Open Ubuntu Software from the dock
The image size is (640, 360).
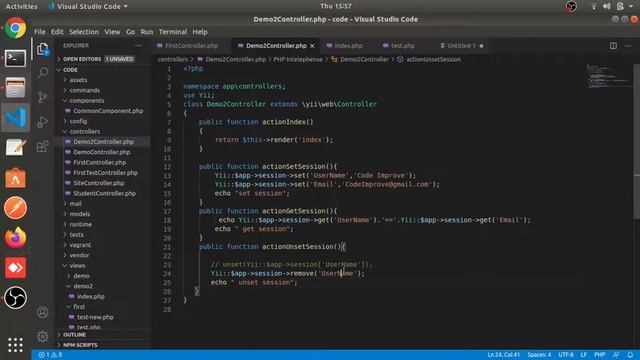[16, 178]
